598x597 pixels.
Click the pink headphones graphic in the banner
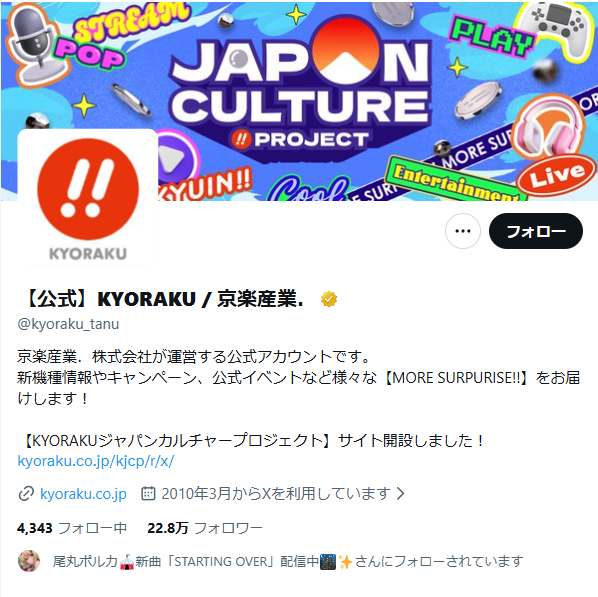(x=549, y=127)
